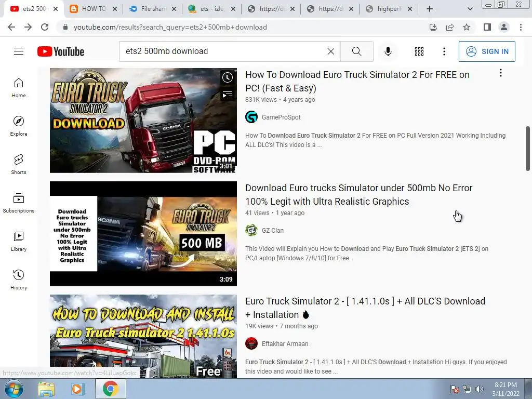Click the browser back arrow

click(11, 27)
